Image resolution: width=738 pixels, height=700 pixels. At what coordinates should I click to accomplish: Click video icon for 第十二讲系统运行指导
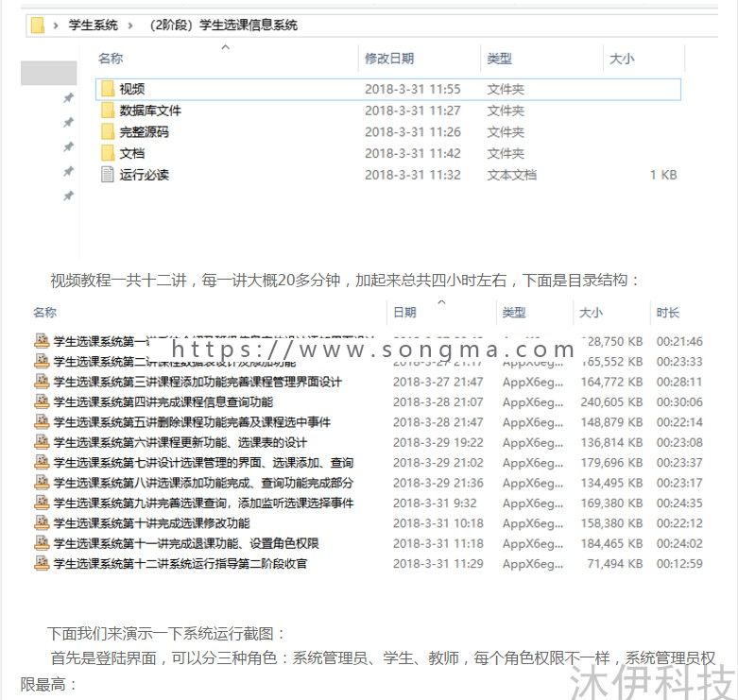42,563
